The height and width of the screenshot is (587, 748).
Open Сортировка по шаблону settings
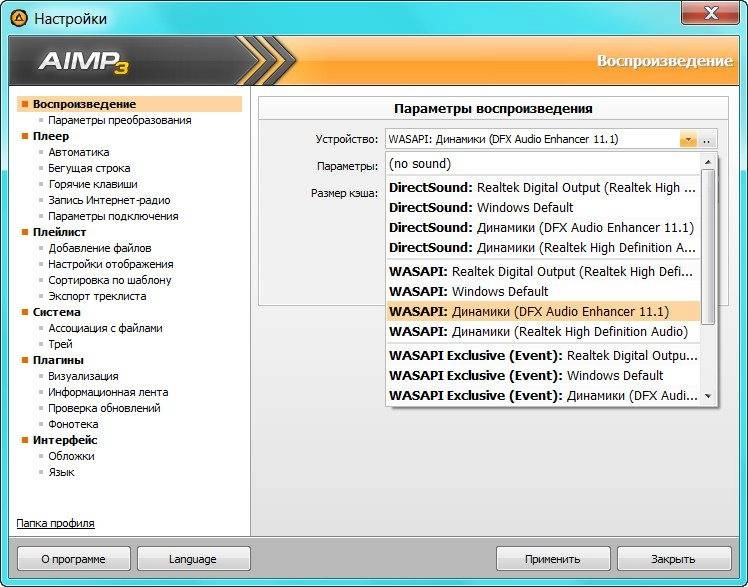point(110,280)
